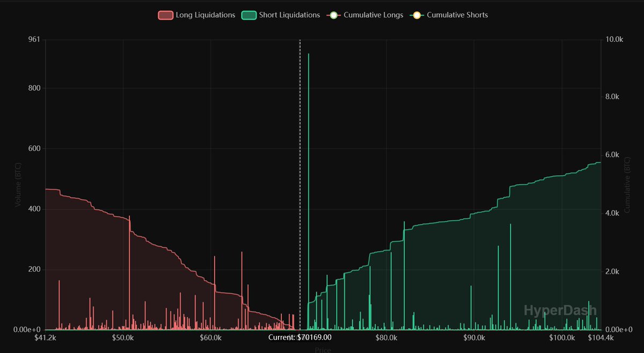Click the dashed current price marker line
Image resolution: width=644 pixels, height=353 pixels.
click(300, 184)
